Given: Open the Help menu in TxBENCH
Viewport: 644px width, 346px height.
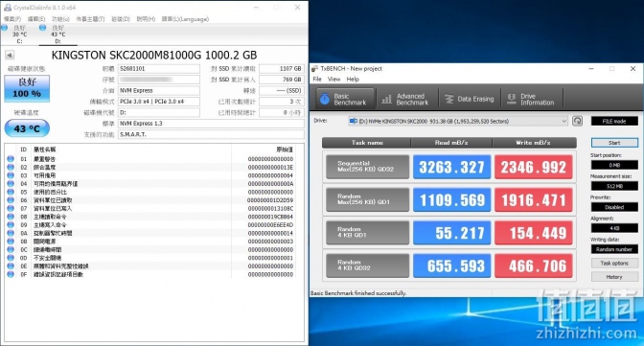Looking at the screenshot, I should tap(353, 79).
